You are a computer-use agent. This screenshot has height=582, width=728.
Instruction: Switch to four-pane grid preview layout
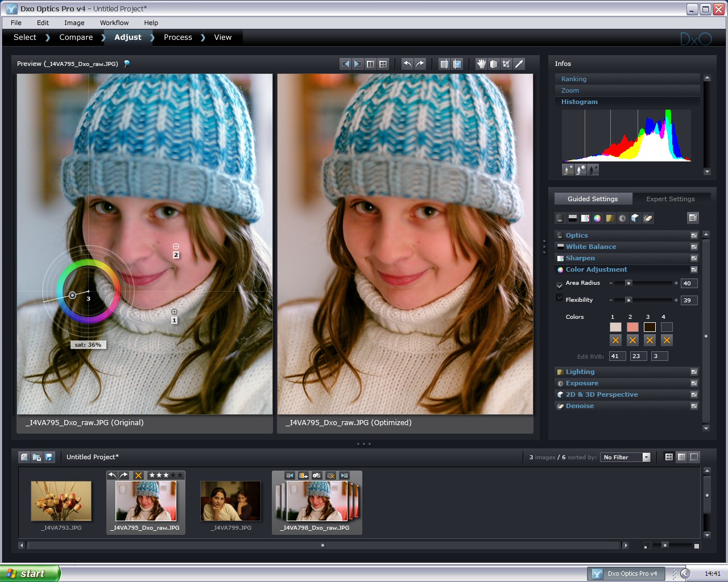pos(383,64)
